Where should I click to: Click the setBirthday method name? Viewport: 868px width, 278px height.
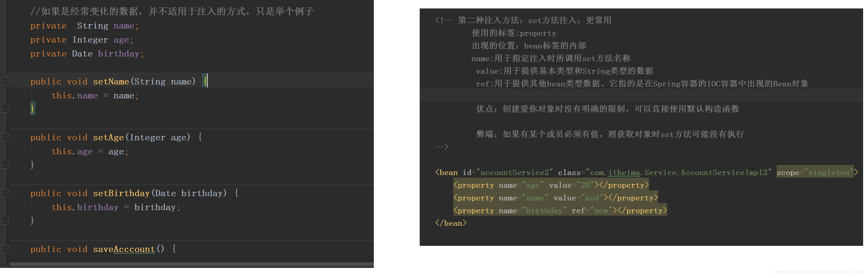pyautogui.click(x=121, y=194)
